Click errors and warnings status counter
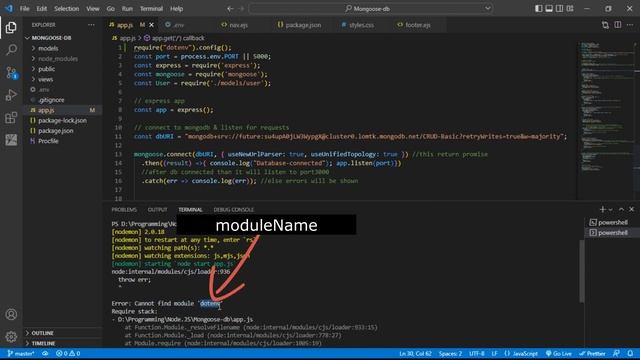 68,353
